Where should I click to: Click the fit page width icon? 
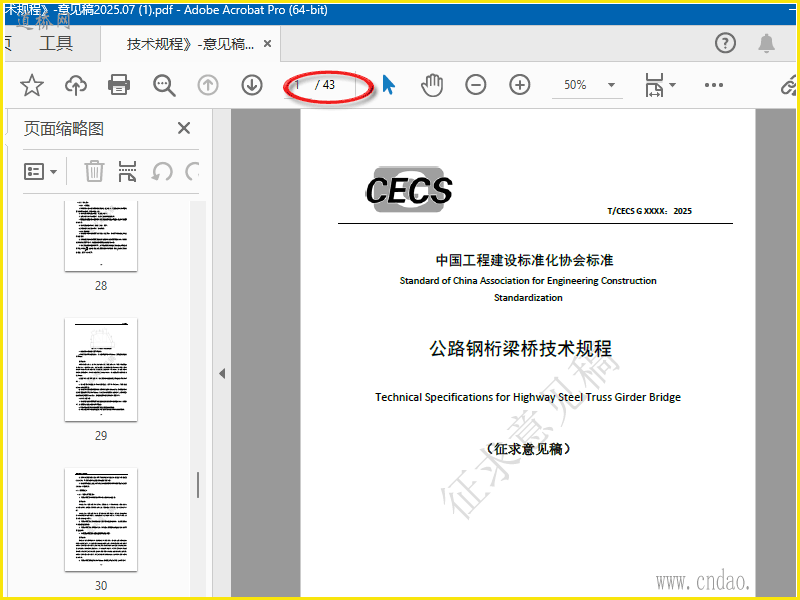point(654,85)
